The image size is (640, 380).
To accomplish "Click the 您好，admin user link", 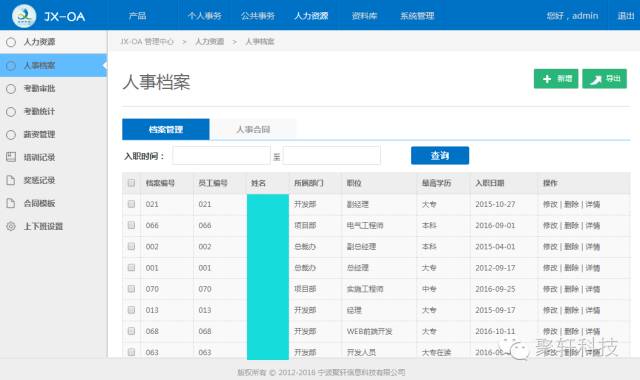I will [x=572, y=16].
